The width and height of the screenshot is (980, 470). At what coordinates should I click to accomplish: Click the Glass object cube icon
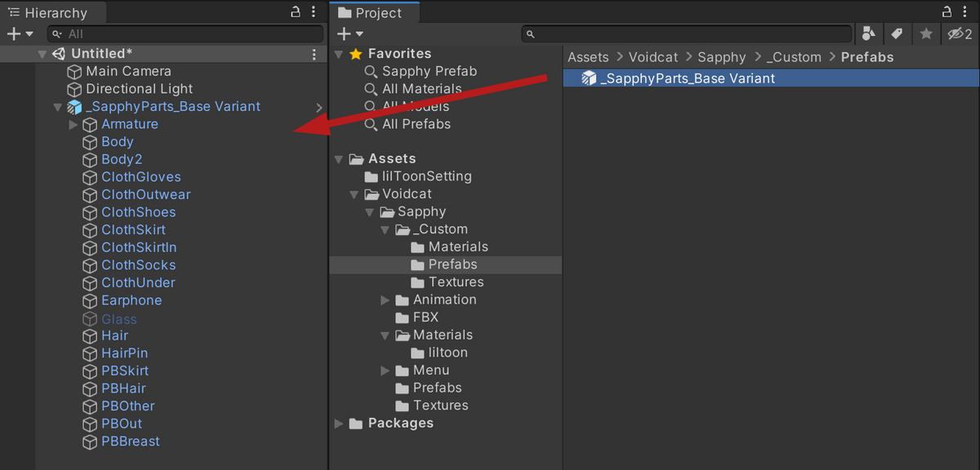coord(90,319)
